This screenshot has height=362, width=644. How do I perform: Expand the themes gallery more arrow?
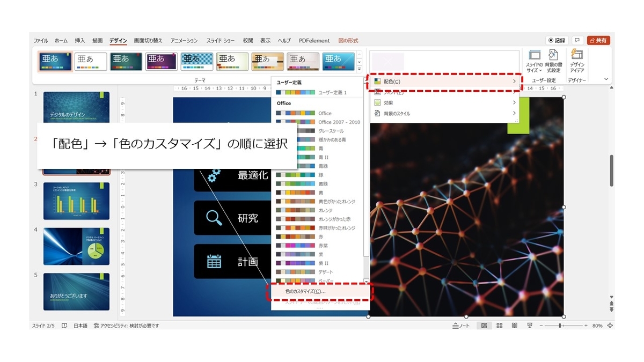(x=359, y=68)
